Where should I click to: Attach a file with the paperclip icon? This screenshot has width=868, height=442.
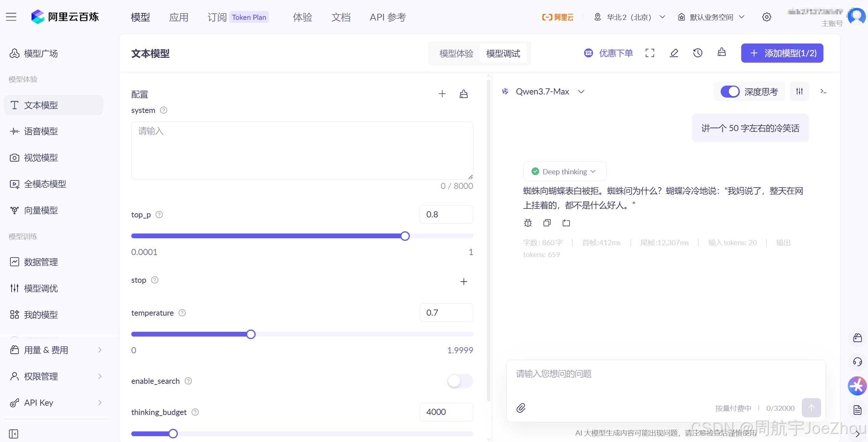521,408
